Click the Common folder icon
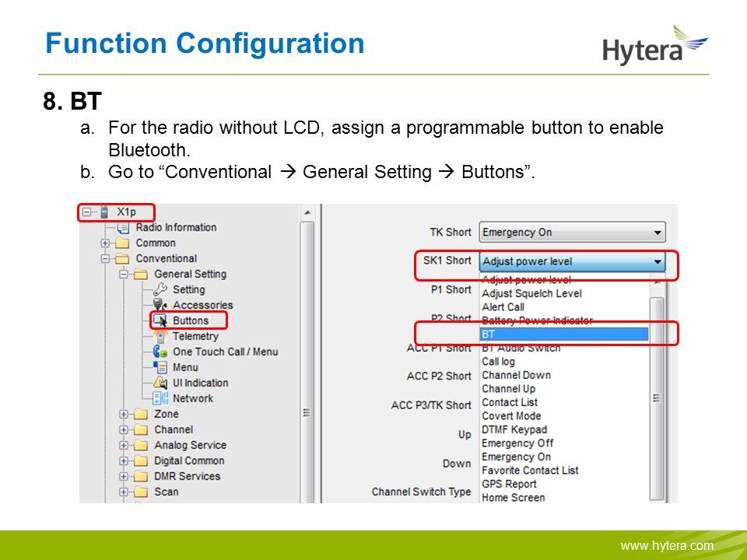The height and width of the screenshot is (560, 747). pyautogui.click(x=122, y=243)
